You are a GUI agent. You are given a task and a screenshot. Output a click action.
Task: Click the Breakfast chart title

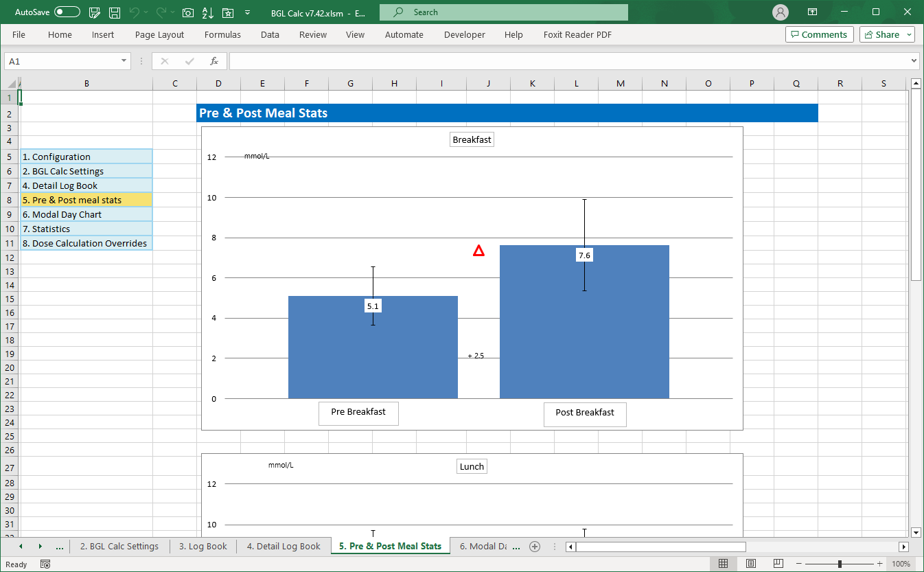[x=472, y=139]
